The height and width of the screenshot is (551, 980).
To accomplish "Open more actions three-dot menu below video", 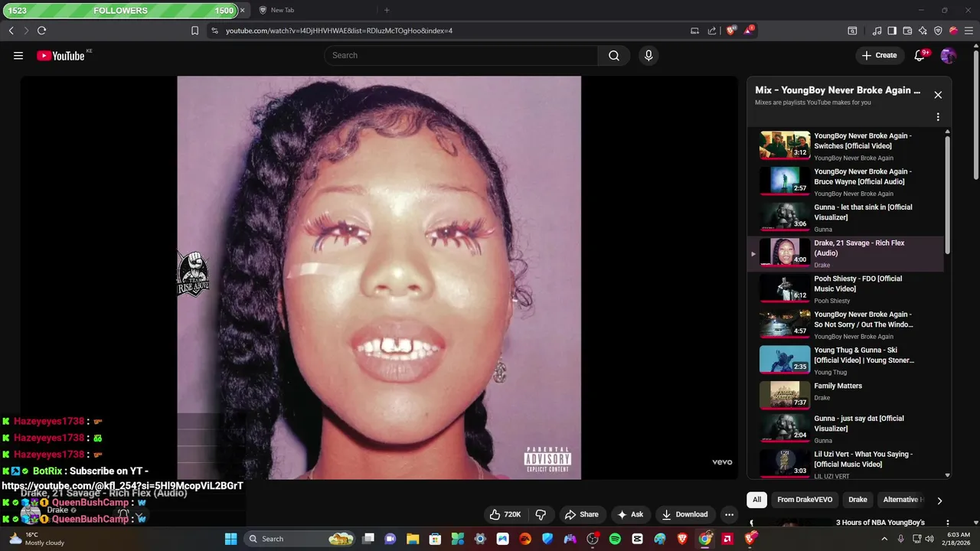I will click(x=729, y=514).
